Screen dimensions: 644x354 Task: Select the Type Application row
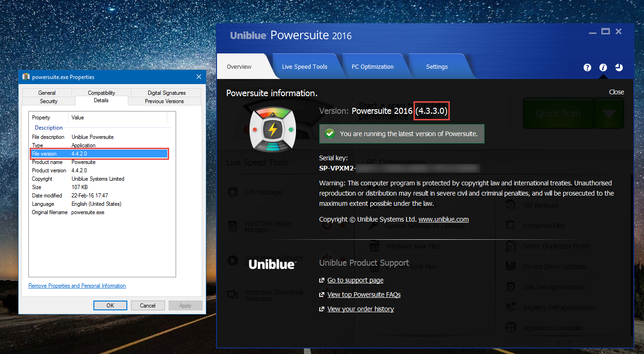(x=100, y=145)
